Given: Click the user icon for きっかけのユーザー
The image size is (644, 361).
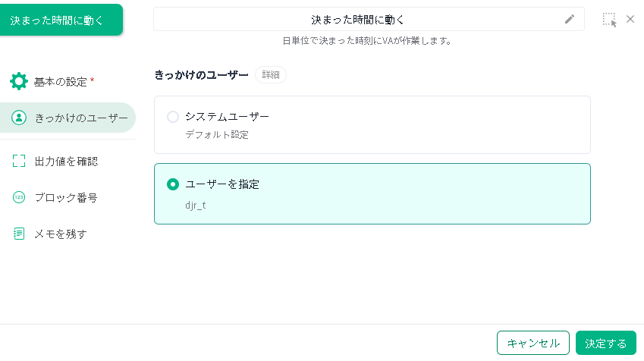Looking at the screenshot, I should pyautogui.click(x=19, y=118).
